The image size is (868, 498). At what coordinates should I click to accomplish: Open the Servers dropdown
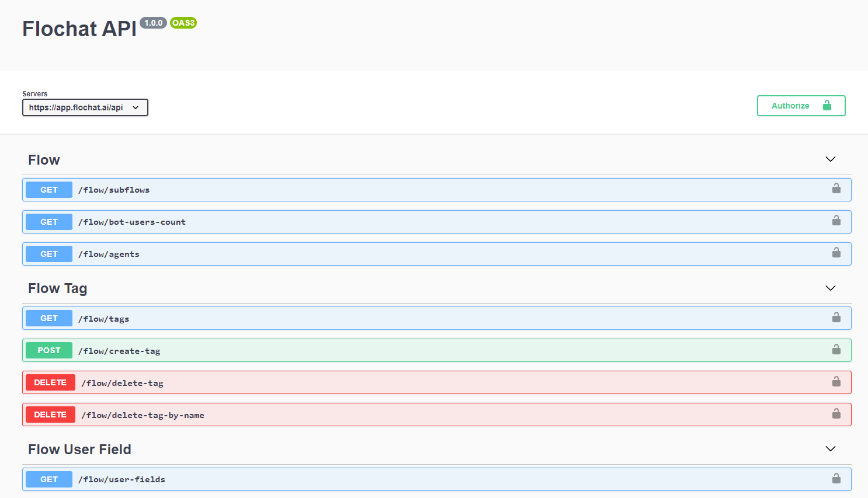coord(85,107)
